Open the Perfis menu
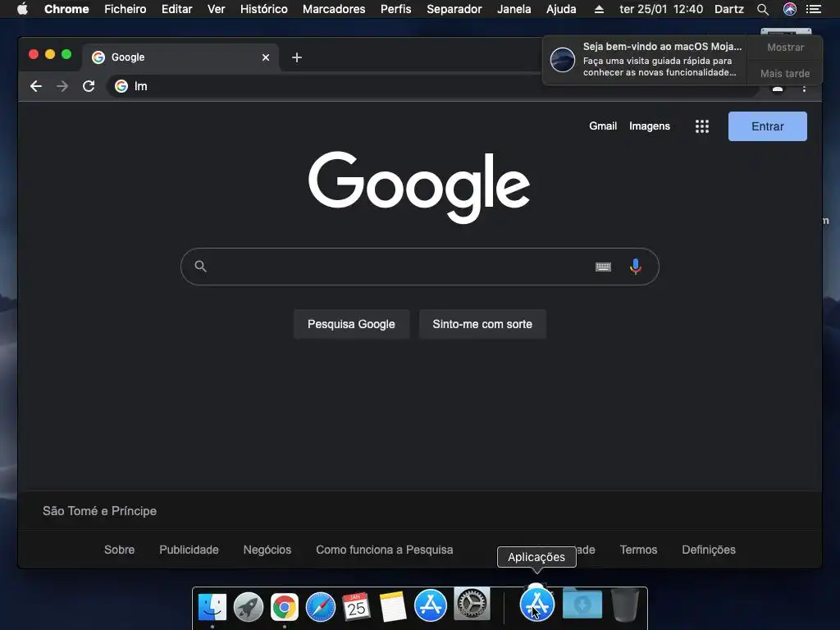The image size is (840, 630). (395, 9)
